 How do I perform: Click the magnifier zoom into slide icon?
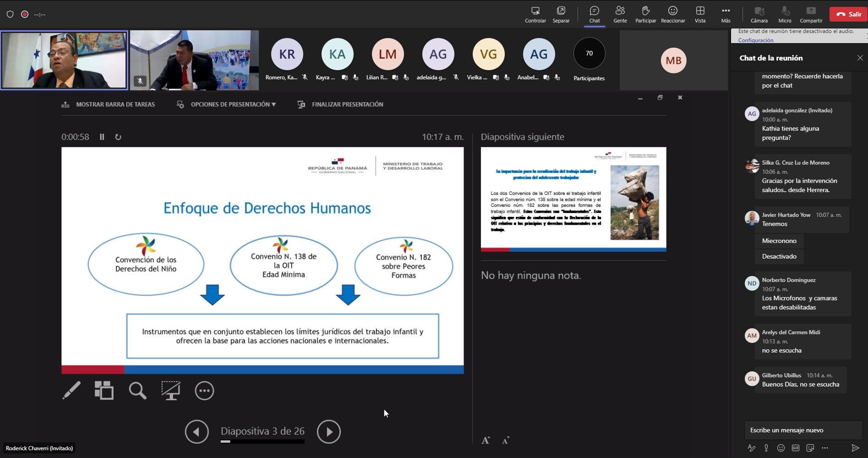click(x=137, y=391)
